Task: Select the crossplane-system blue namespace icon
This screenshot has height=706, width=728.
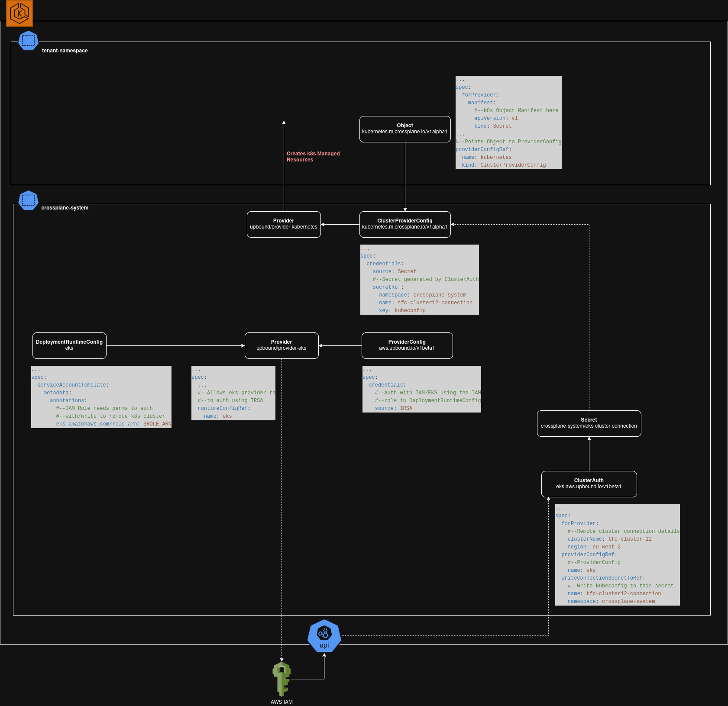Action: click(29, 200)
